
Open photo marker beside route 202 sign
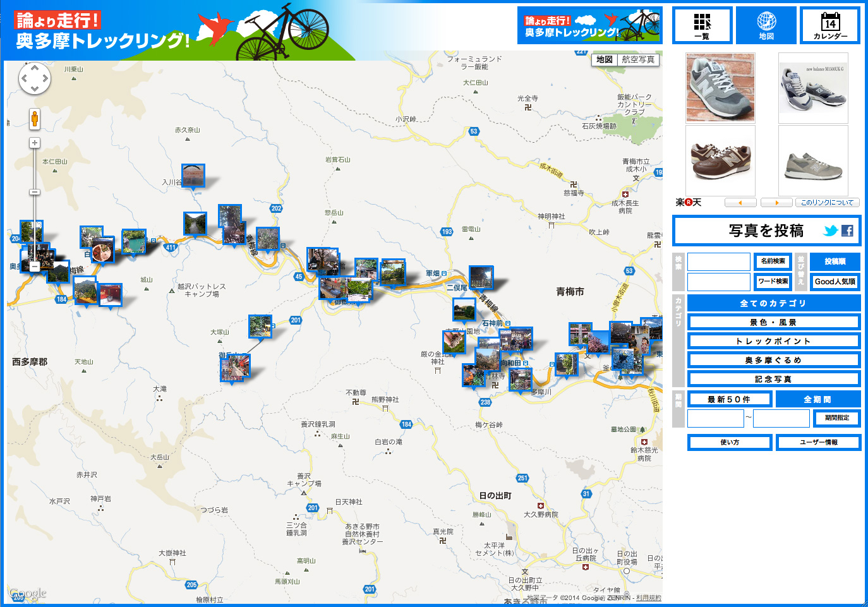click(268, 239)
